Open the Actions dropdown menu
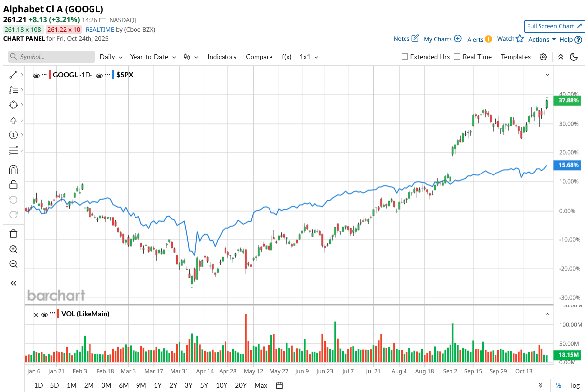This screenshot has width=585, height=392. pyautogui.click(x=541, y=39)
